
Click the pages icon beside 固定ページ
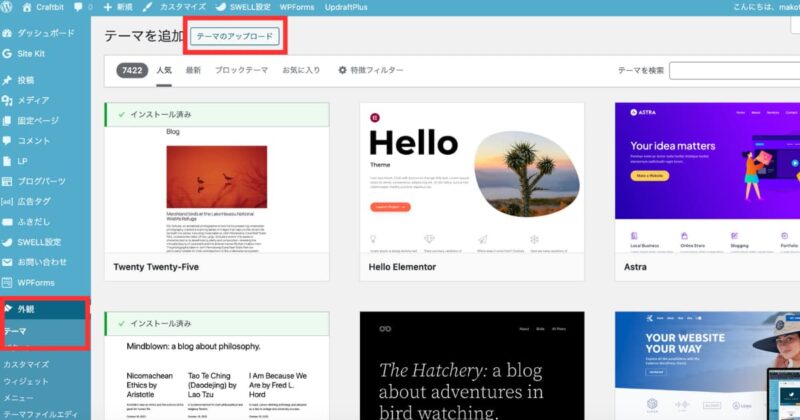click(7, 121)
